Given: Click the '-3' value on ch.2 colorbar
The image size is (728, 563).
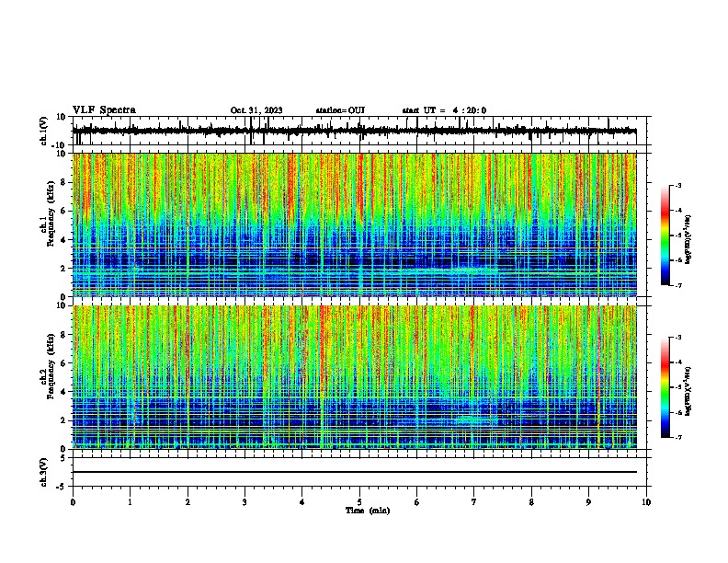Looking at the screenshot, I should pyautogui.click(x=677, y=338).
